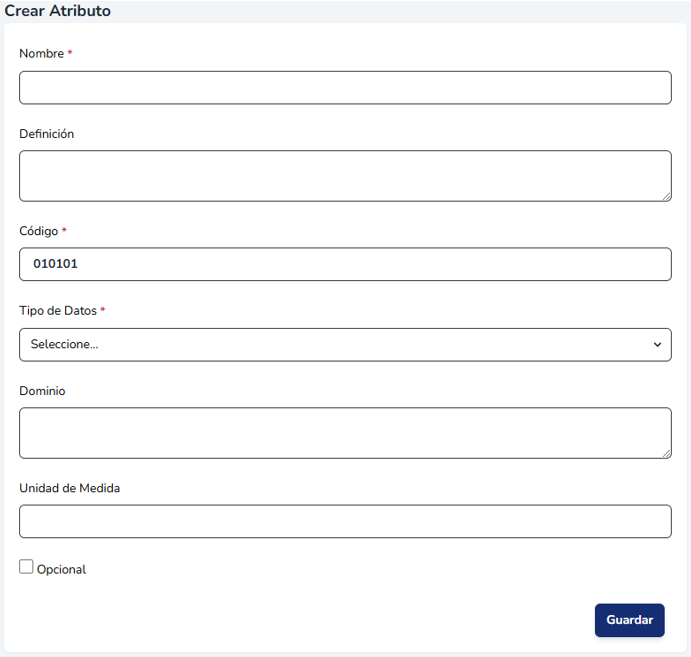Click the Nombre field label
Viewport: 691px width, 657px height.
click(41, 54)
